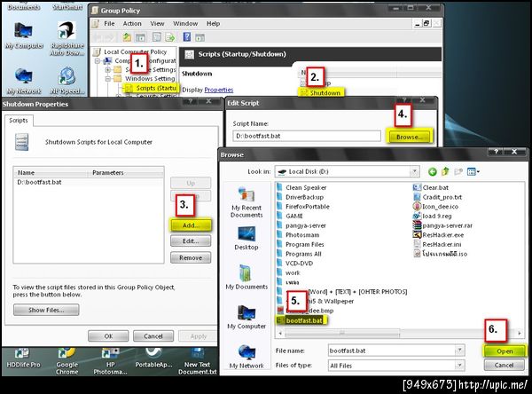Open HP Photosmart desktop shortcut
This screenshot has width=532, height=394.
click(111, 361)
